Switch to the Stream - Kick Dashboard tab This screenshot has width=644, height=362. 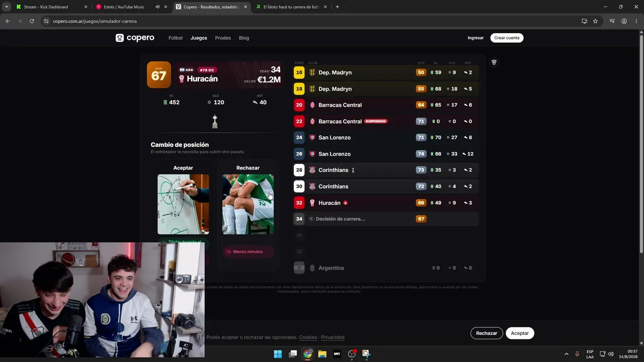(x=52, y=7)
